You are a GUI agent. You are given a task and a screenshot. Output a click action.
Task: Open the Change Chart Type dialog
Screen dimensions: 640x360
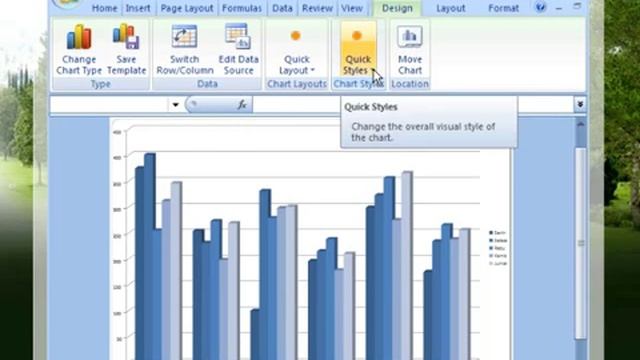tap(79, 49)
